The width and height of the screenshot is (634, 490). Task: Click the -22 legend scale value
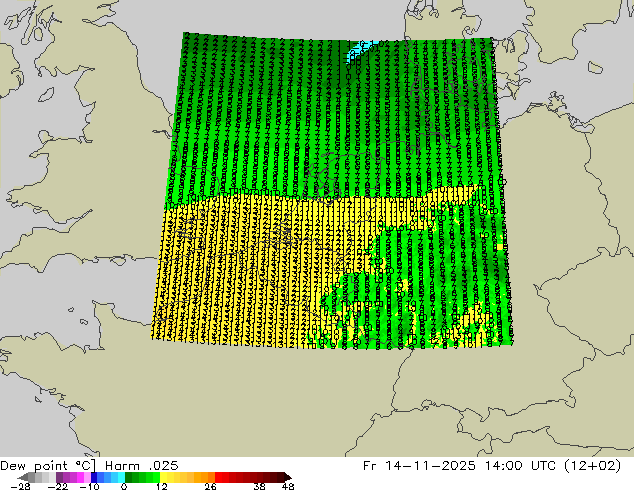pos(58,486)
